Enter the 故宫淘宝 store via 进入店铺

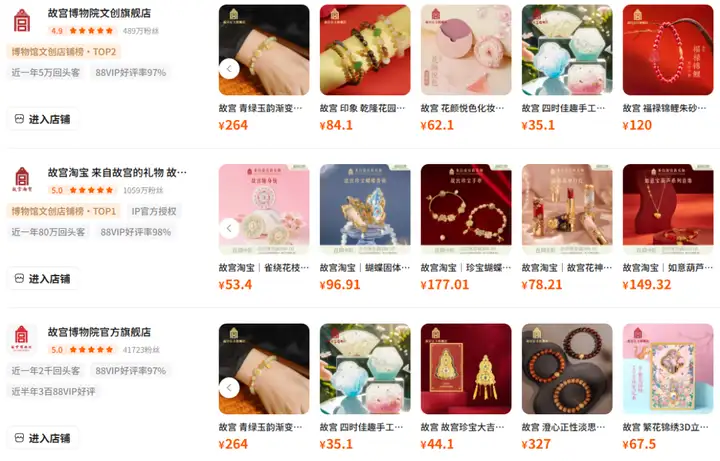42,279
